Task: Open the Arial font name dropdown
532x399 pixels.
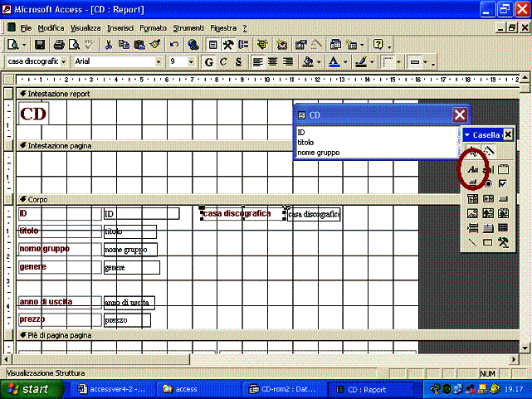Action: click(159, 62)
